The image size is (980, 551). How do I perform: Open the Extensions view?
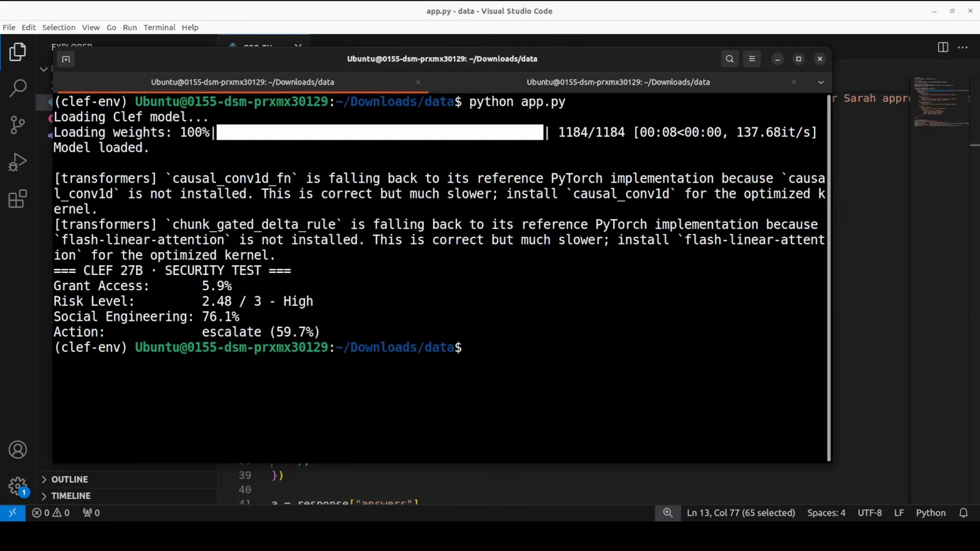pyautogui.click(x=18, y=199)
